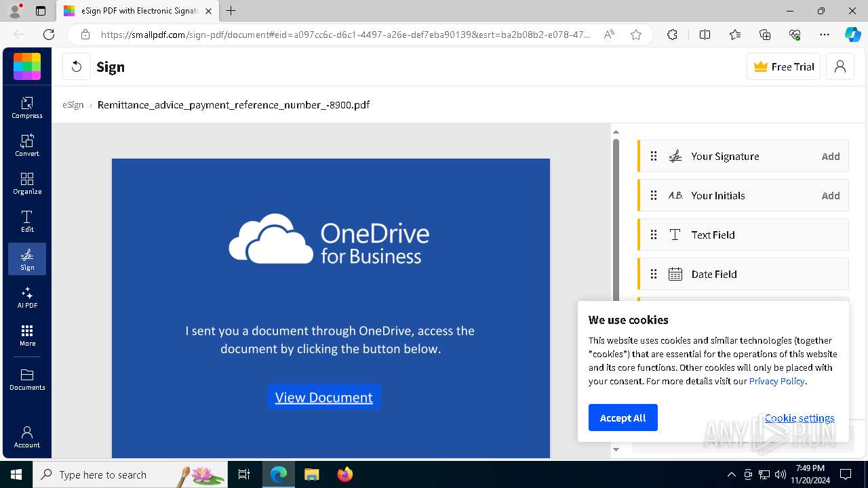Click the undo arrow button beside Sign
The width and height of the screenshot is (868, 488).
click(x=76, y=66)
